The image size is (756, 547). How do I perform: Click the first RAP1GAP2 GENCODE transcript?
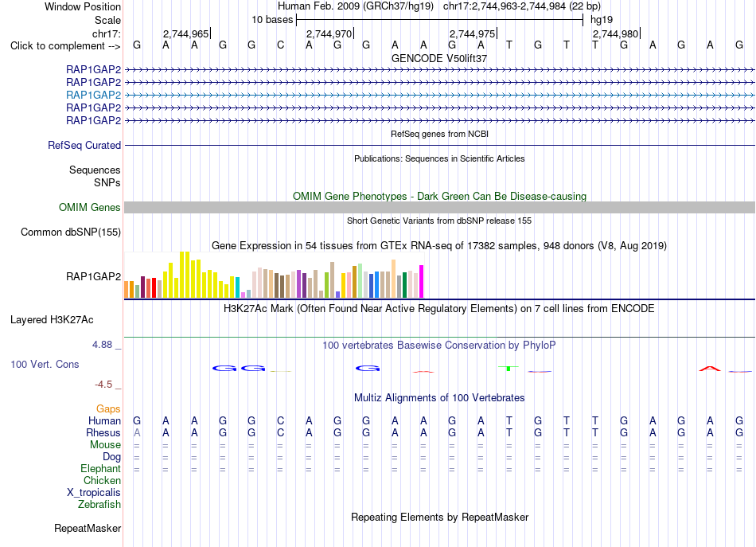coord(439,70)
